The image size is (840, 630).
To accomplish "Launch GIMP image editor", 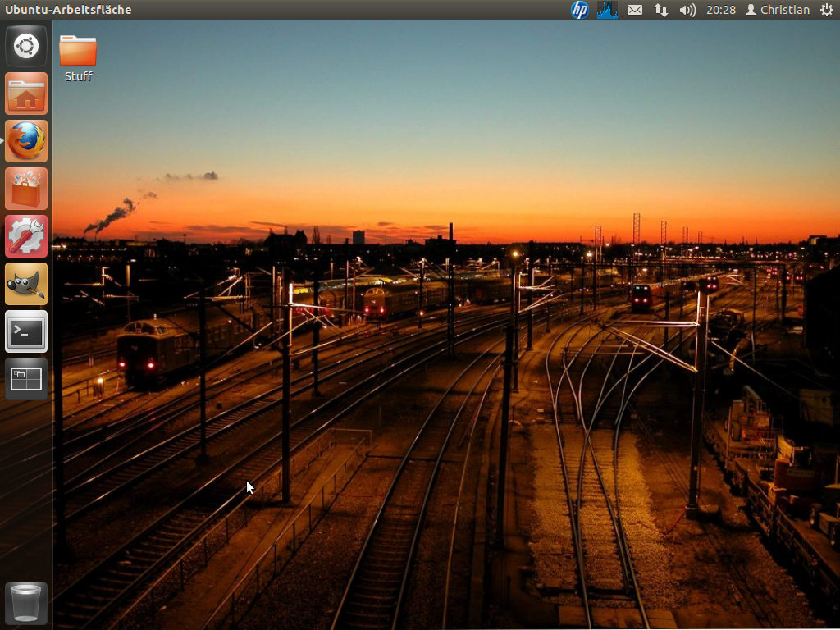I will tap(26, 284).
